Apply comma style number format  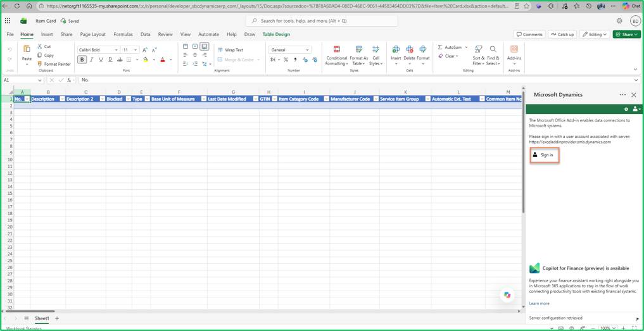pyautogui.click(x=295, y=59)
